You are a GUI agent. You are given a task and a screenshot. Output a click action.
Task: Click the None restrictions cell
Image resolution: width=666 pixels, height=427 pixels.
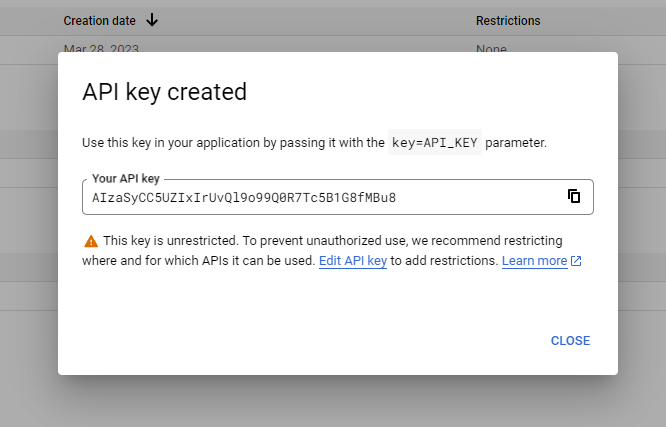(491, 48)
